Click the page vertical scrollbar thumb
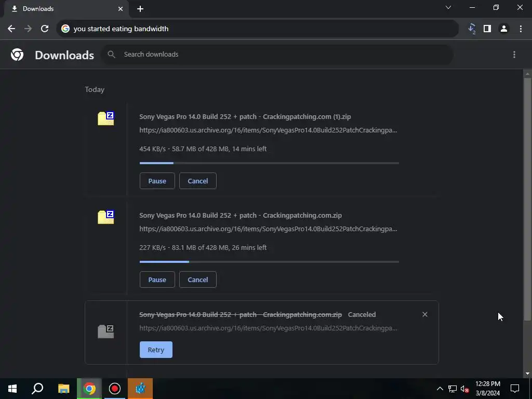The image size is (532, 399). [527, 198]
